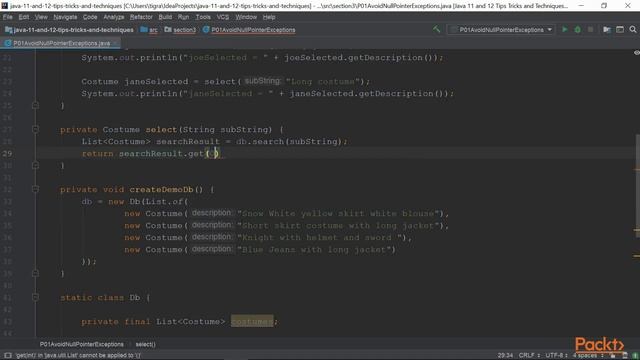Open the 4 spaces indent selector

tap(588, 356)
